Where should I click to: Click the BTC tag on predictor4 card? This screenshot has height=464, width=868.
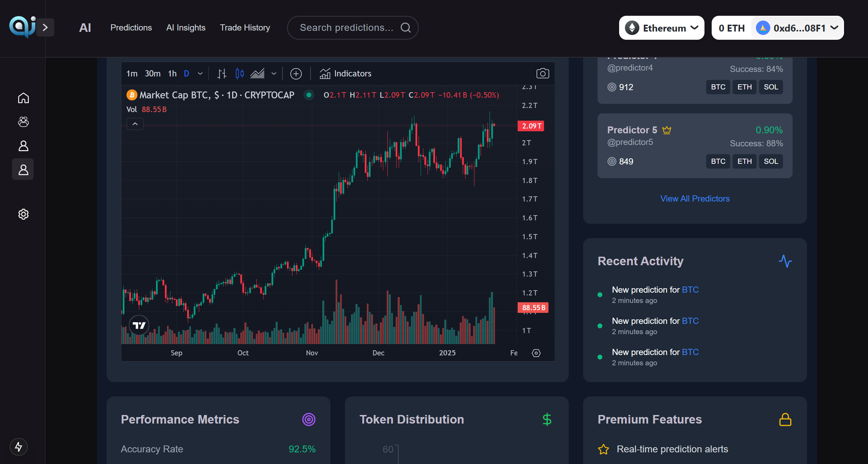click(x=718, y=87)
